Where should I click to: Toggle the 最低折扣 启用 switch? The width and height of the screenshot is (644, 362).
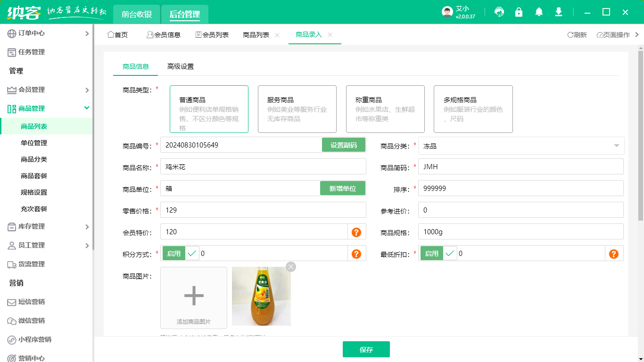point(438,254)
